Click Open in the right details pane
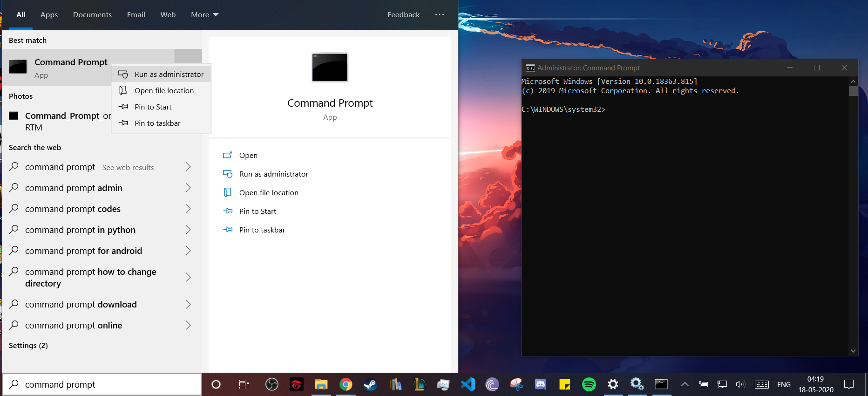Viewport: 868px width, 396px height. pos(248,155)
